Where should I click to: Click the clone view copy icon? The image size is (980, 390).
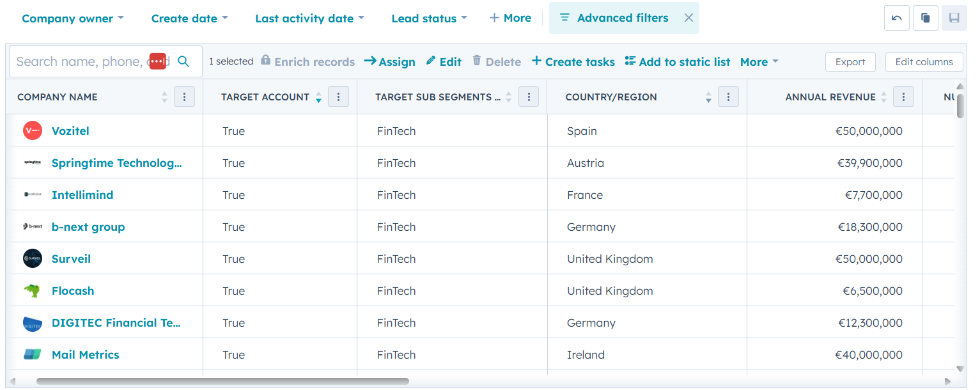pyautogui.click(x=925, y=18)
